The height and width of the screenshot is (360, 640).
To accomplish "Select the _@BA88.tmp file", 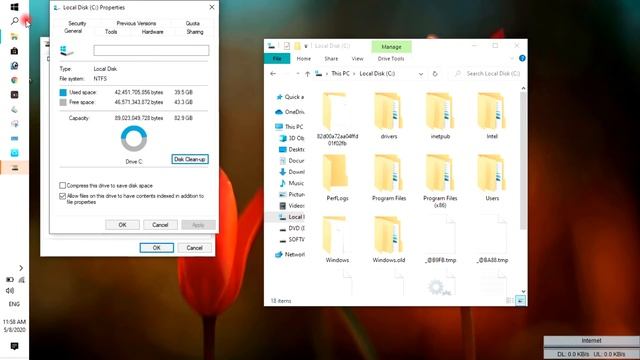I will click(492, 240).
